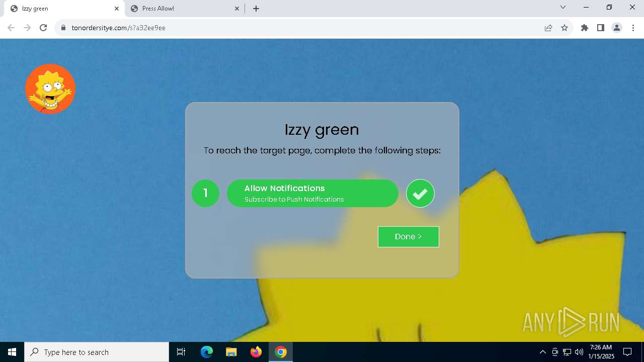Screen dimensions: 644x362
Task: Toggle the browser side panel
Action: pyautogui.click(x=601, y=28)
